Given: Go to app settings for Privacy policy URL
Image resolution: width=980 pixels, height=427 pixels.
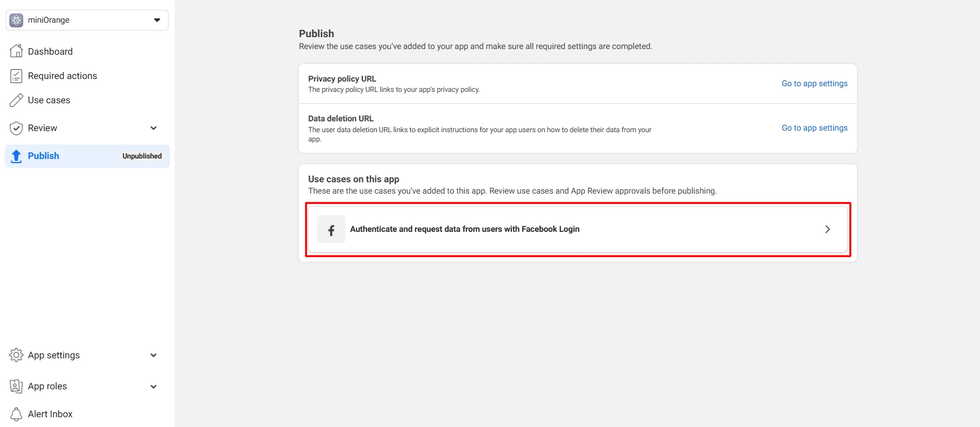Looking at the screenshot, I should (x=814, y=84).
